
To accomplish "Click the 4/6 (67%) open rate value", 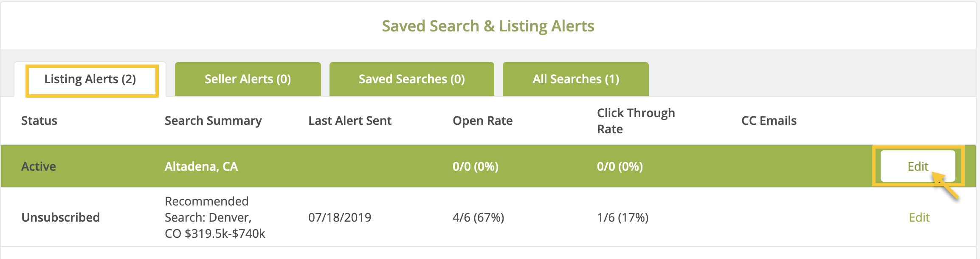I will coord(478,217).
